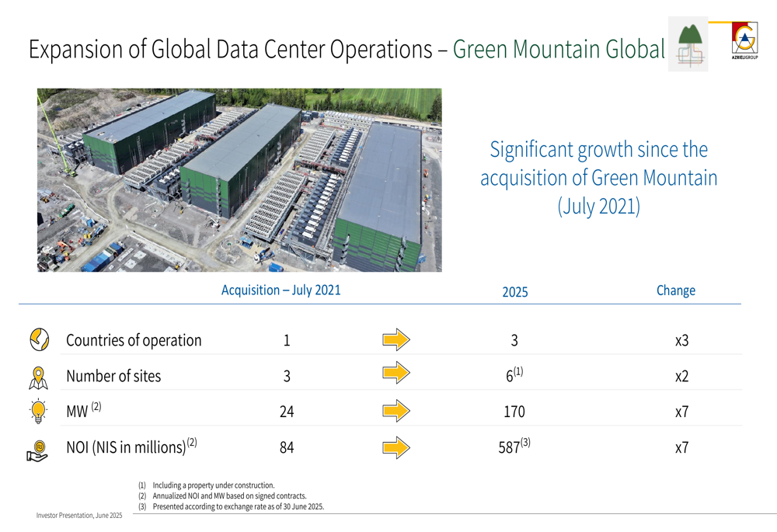Click the '2025' column header
777x532 pixels.
pos(515,292)
